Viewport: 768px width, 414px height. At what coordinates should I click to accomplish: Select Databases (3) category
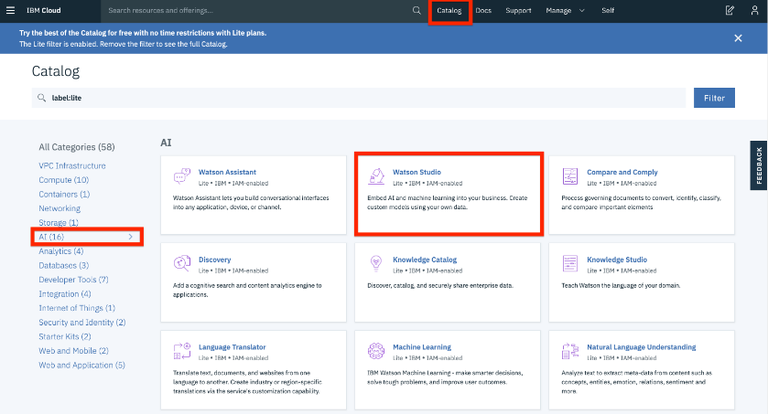tap(64, 265)
